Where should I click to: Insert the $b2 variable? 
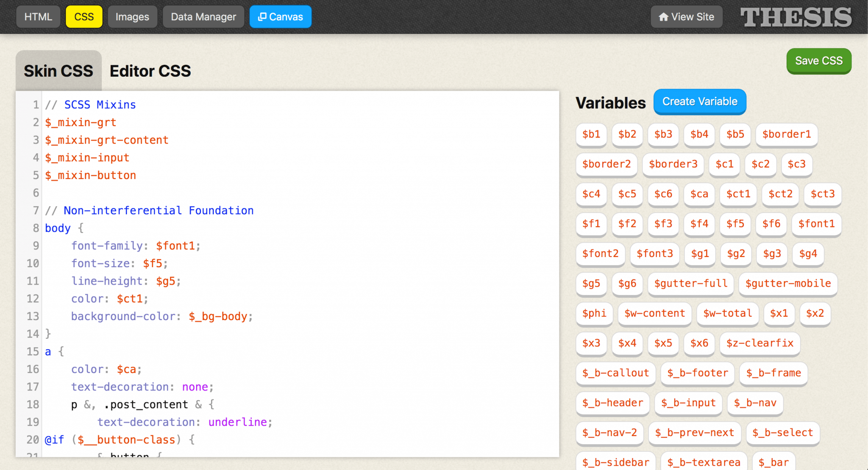(627, 135)
